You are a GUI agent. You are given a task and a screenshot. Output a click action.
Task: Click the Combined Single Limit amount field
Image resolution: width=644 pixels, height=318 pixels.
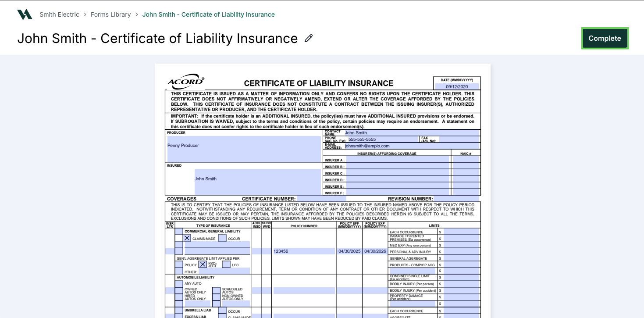(x=461, y=277)
